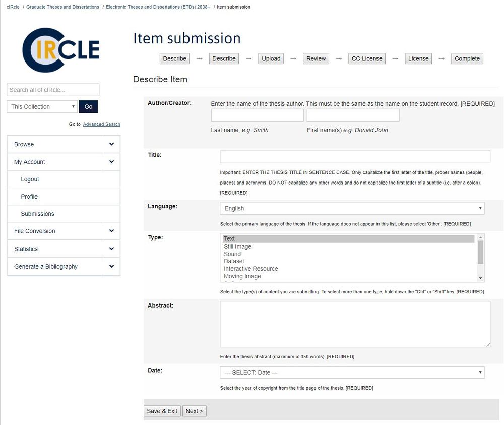
Task: Select Still Image in the Type list
Action: point(237,247)
